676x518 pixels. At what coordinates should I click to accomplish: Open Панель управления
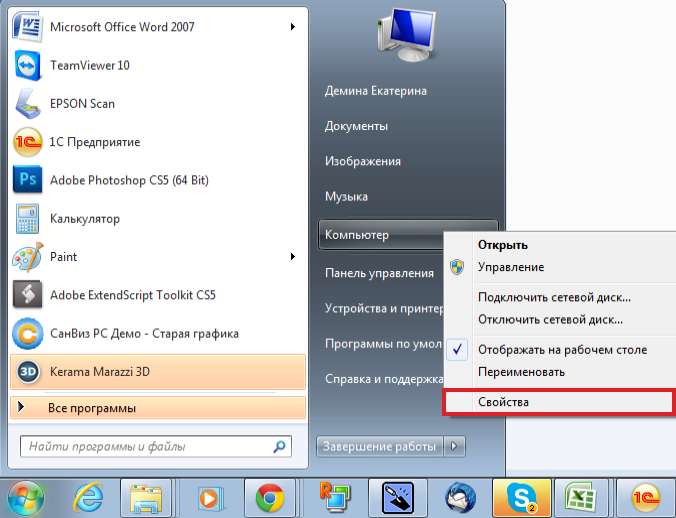click(x=379, y=273)
